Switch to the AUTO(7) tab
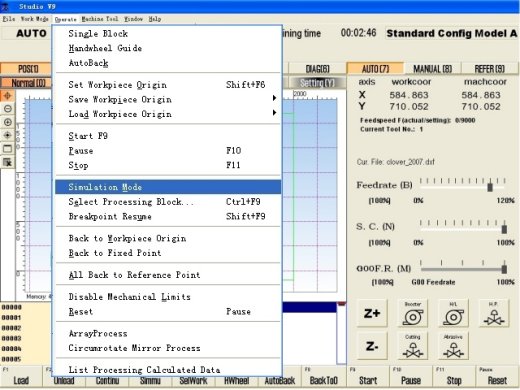 click(375, 69)
